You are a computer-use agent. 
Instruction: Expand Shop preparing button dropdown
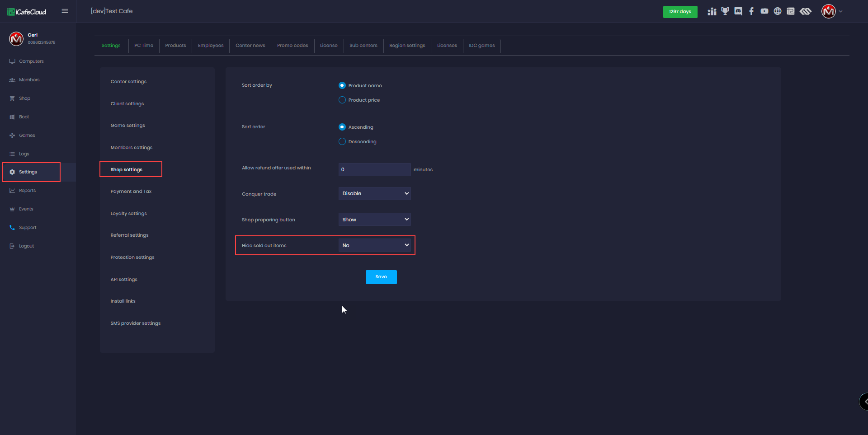[x=374, y=220]
